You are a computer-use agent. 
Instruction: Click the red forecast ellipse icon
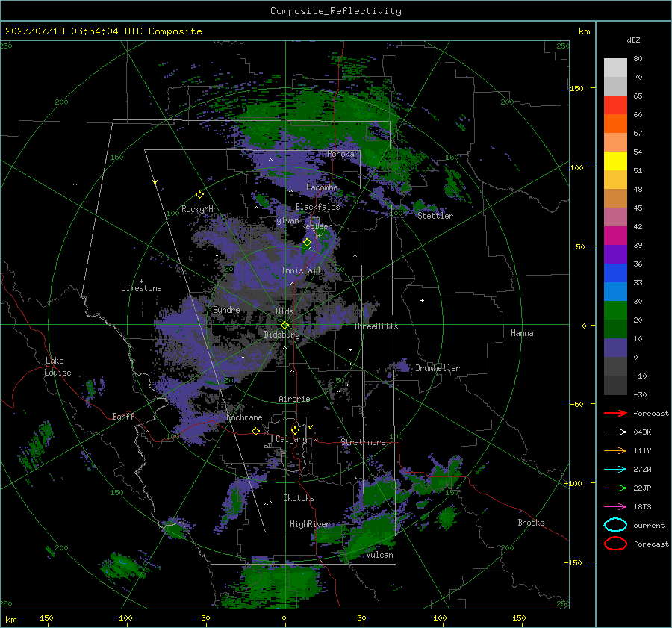[615, 544]
